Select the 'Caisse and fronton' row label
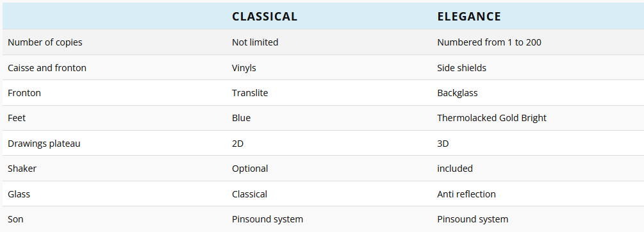Image resolution: width=644 pixels, height=232 pixels. [x=47, y=68]
